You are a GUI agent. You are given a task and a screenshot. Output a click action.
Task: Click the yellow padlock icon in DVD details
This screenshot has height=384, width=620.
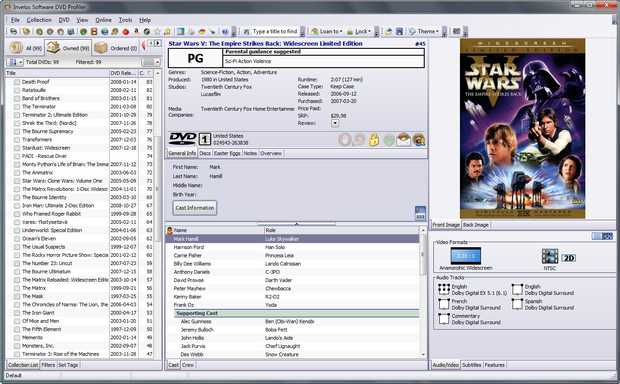[x=374, y=140]
